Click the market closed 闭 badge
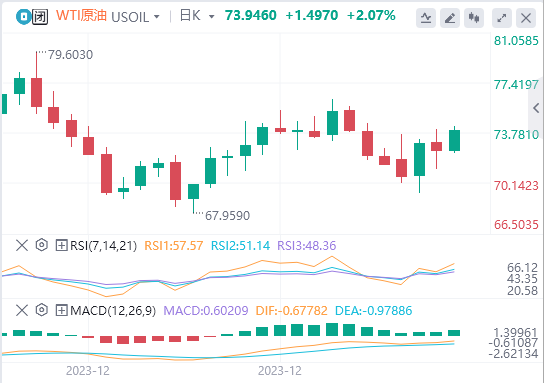 (40, 17)
